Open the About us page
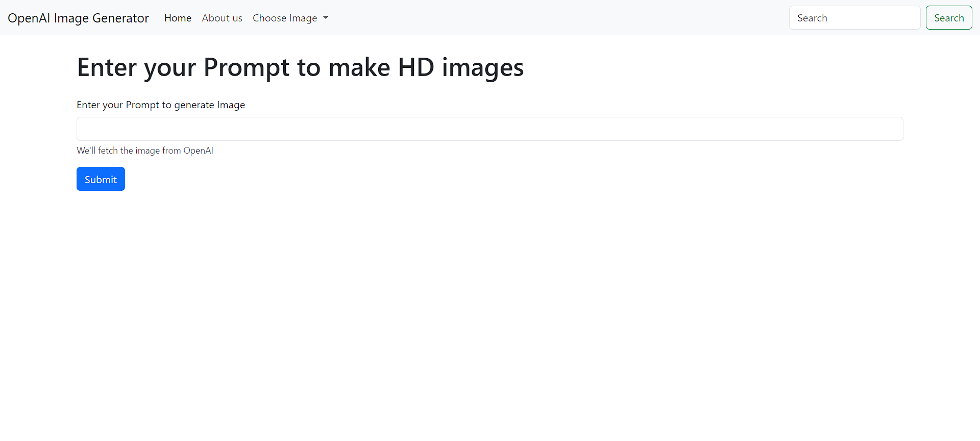Viewport: 980px width, 441px height. point(222,18)
